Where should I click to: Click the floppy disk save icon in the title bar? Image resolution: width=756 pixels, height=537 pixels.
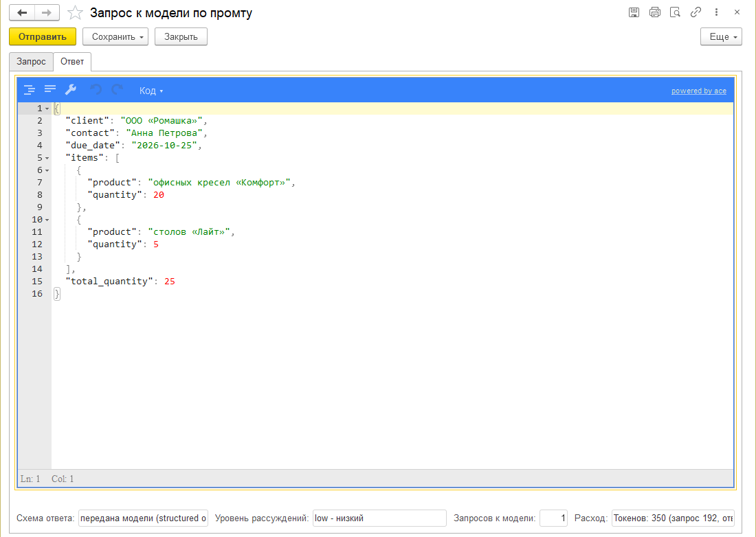pyautogui.click(x=634, y=12)
